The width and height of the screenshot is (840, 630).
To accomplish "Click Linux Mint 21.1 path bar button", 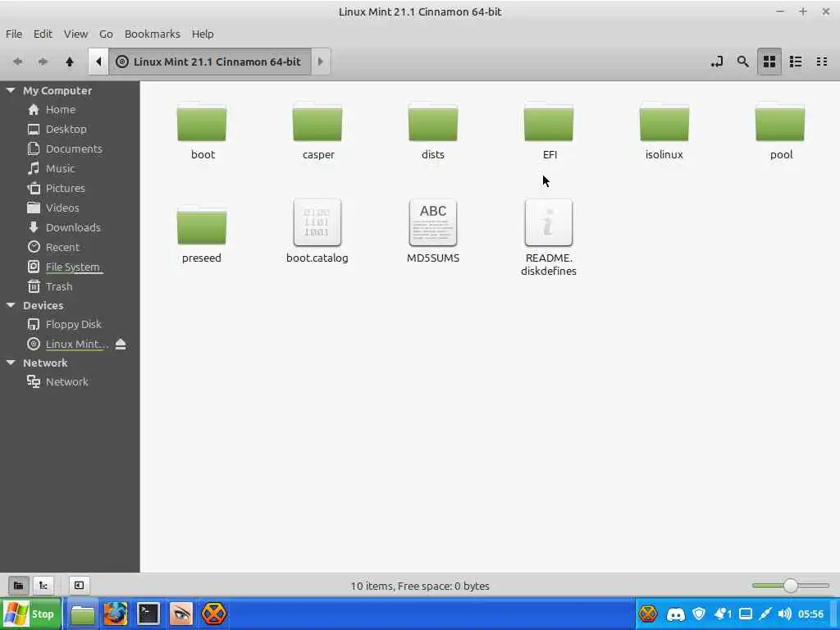I will [210, 62].
